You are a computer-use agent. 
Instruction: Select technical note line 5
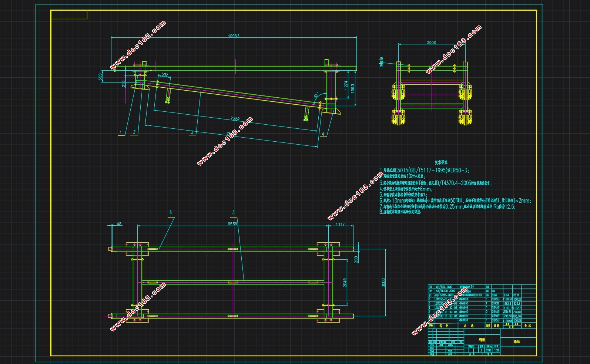(403, 194)
